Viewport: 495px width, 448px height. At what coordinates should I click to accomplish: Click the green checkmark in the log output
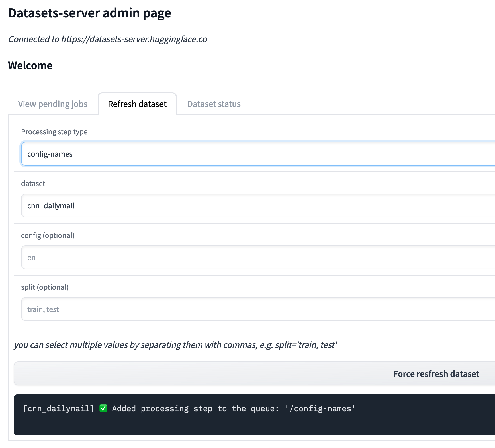103,408
